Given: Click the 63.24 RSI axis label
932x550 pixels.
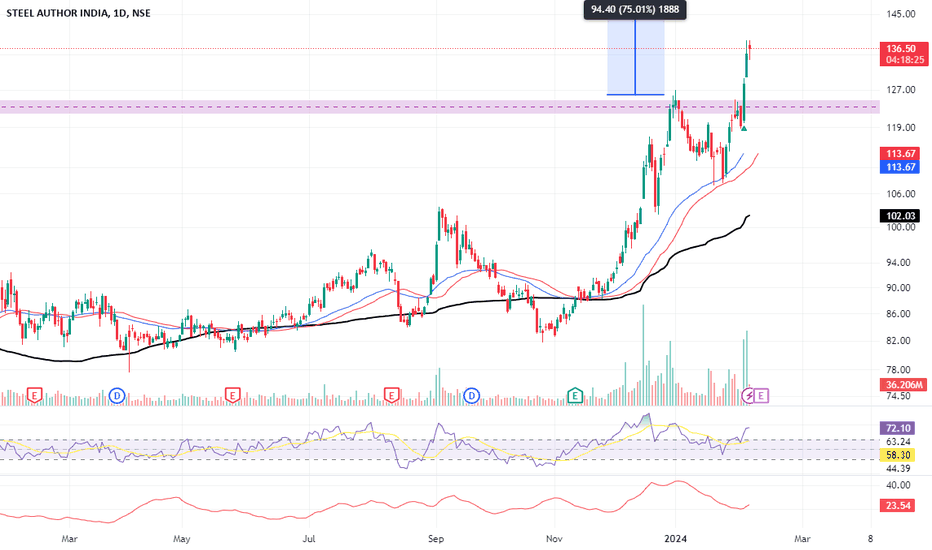Looking at the screenshot, I should coord(898,442).
